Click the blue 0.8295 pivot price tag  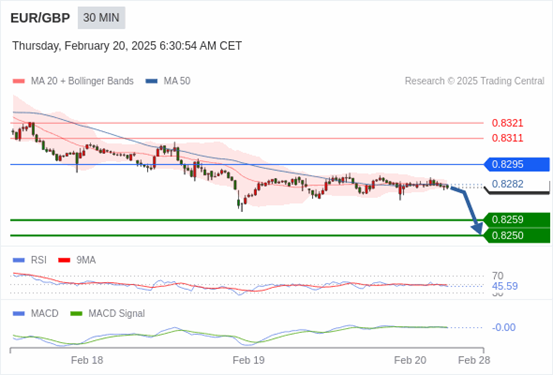click(517, 164)
